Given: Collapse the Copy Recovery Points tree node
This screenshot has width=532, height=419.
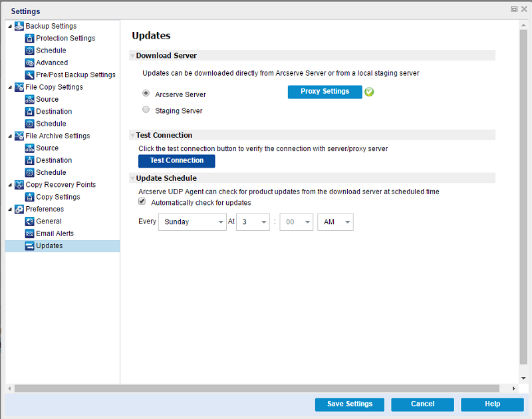Looking at the screenshot, I should [10, 186].
